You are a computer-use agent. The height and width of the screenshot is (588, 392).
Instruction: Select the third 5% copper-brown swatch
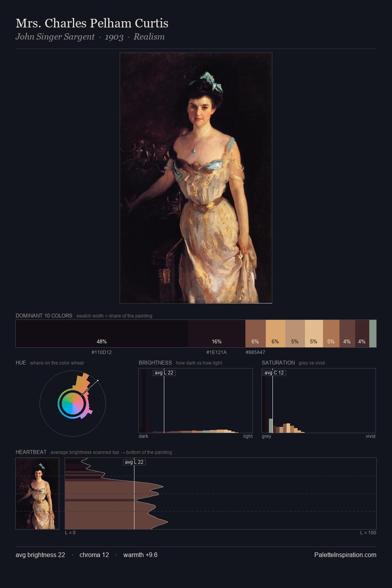click(x=331, y=334)
